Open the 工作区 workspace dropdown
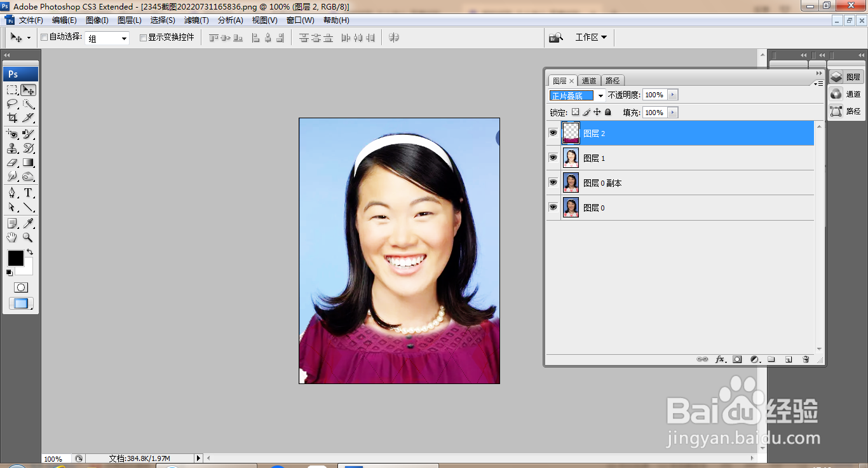 pos(591,38)
